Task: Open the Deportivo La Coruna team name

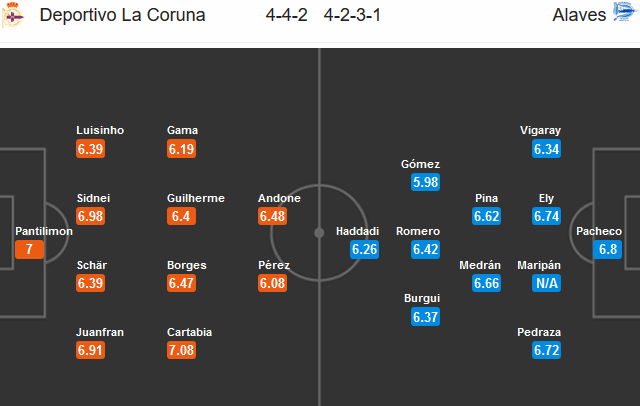Action: click(122, 15)
